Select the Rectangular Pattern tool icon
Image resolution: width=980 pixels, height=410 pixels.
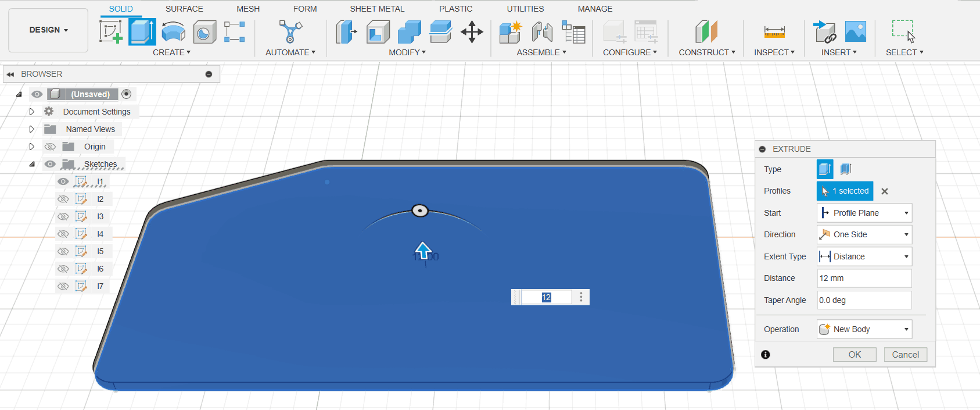tap(235, 32)
